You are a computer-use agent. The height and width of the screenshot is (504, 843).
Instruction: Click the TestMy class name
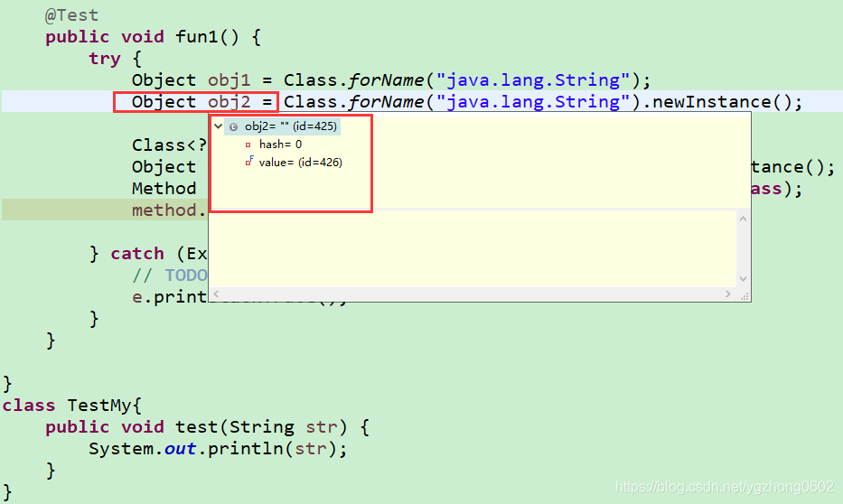click(98, 406)
